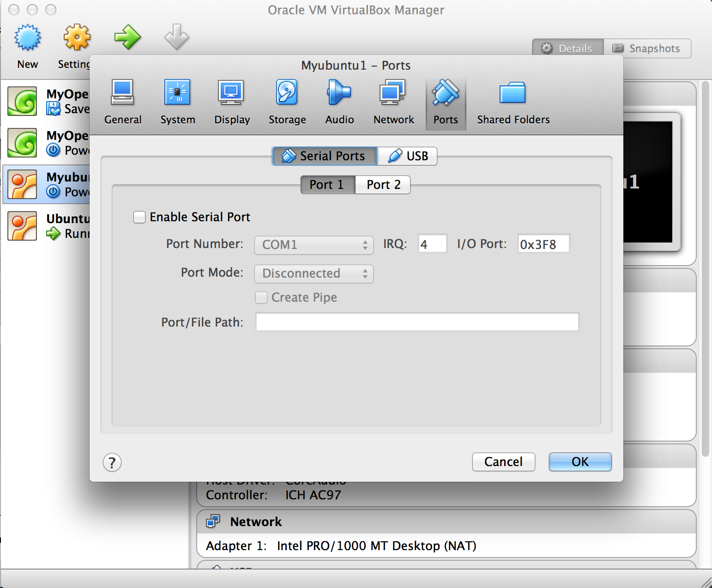The image size is (712, 588).
Task: Select the running Ubuntu VM icon
Action: tap(22, 226)
